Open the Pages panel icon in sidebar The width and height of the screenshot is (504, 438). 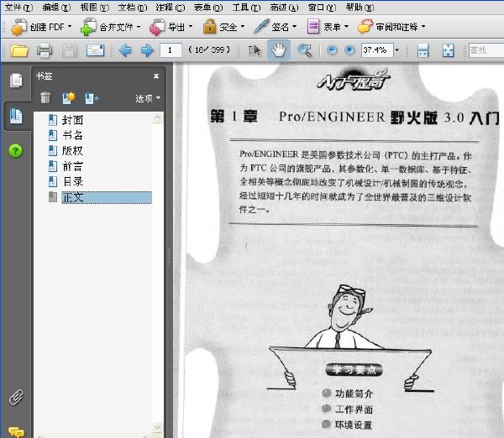click(x=16, y=81)
